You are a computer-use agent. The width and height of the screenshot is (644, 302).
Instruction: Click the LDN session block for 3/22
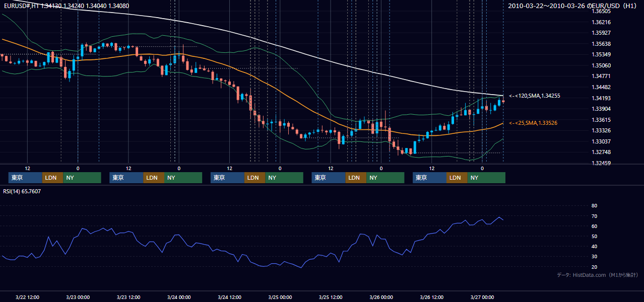(x=52, y=178)
